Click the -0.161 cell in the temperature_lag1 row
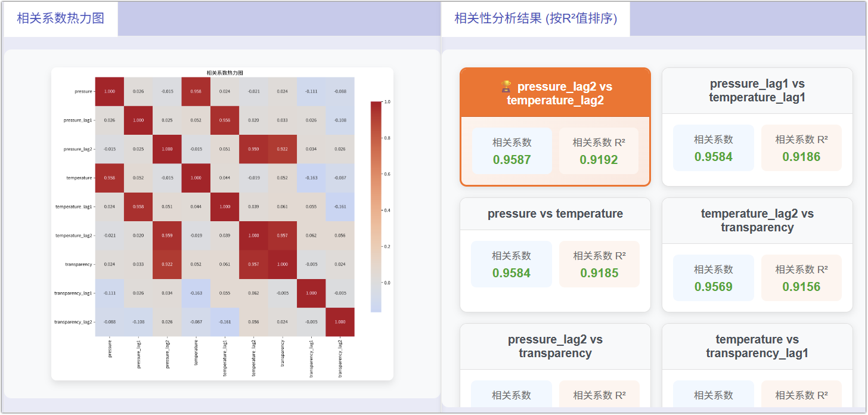The image size is (868, 415). [340, 206]
